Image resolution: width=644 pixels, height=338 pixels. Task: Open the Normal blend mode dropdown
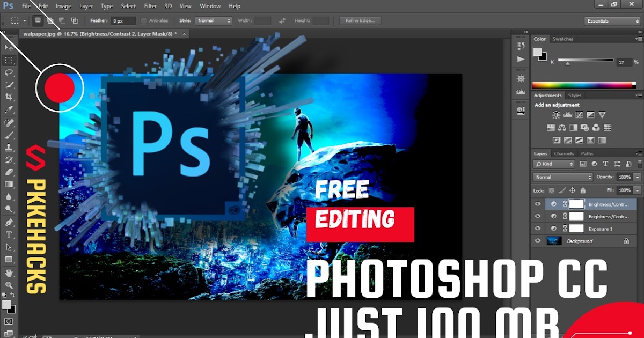(563, 177)
